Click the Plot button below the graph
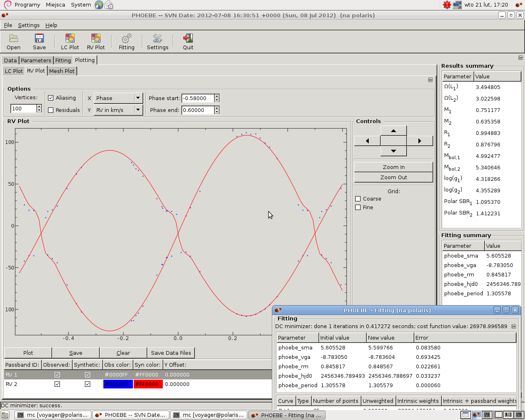 28,353
